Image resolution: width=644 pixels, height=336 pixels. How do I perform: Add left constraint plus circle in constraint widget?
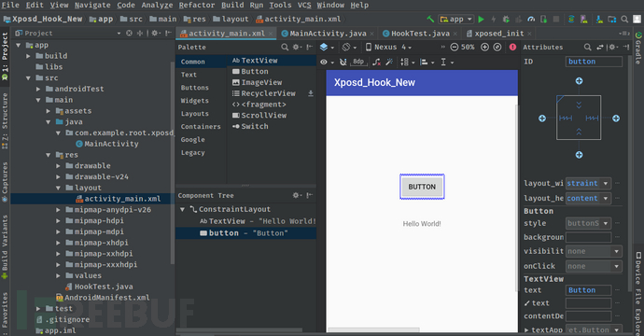click(x=542, y=119)
